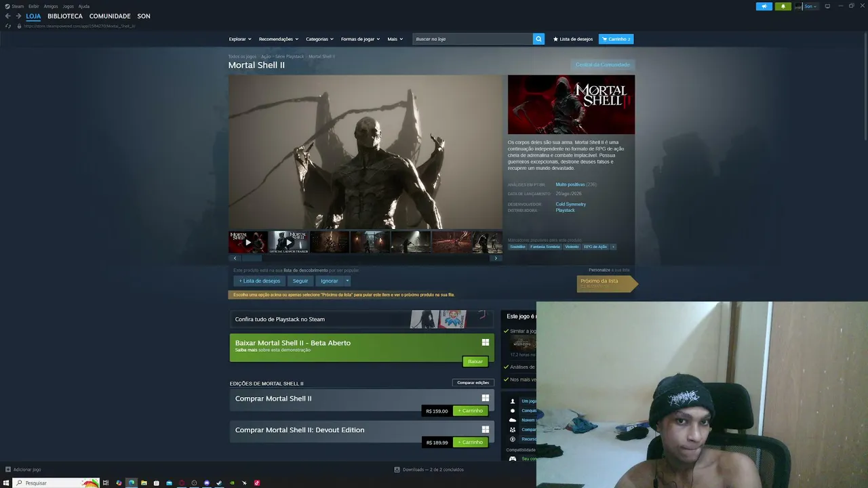The image size is (868, 488).
Task: Open Microsoft Edge from the taskbar
Action: pos(132,483)
